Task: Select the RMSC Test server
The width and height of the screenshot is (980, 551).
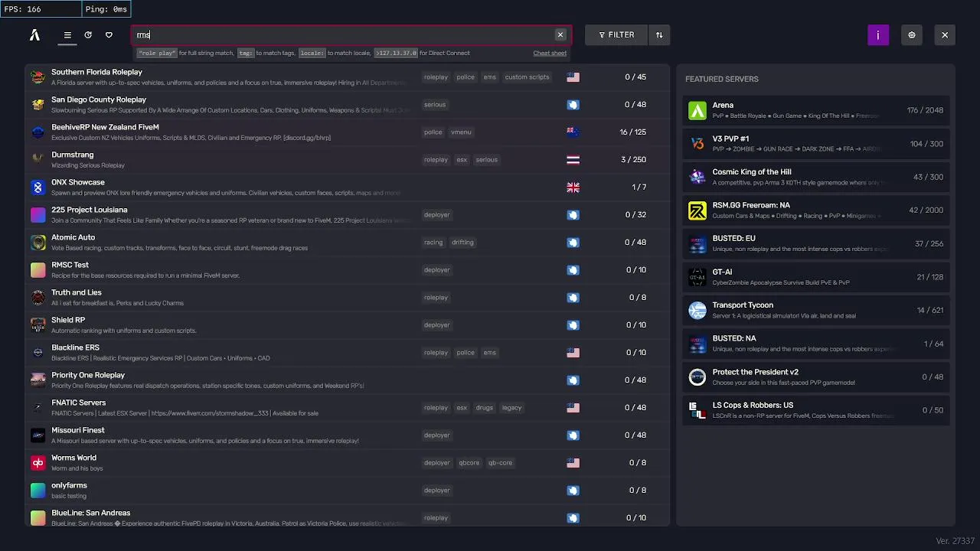Action: pyautogui.click(x=348, y=270)
